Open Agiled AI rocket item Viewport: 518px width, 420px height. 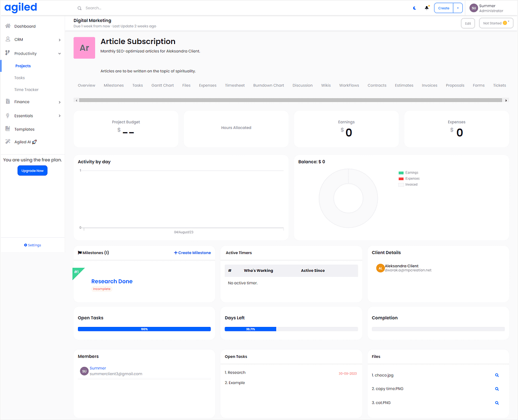[25, 142]
